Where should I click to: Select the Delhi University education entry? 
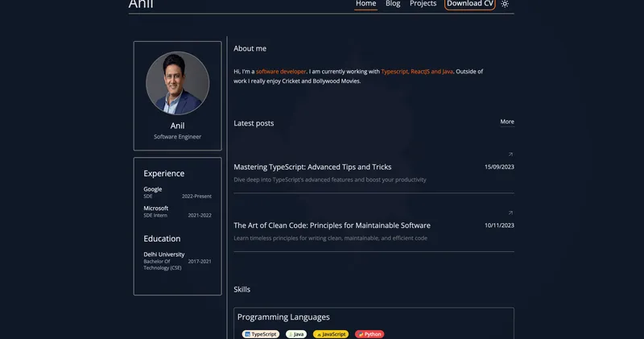coord(164,254)
